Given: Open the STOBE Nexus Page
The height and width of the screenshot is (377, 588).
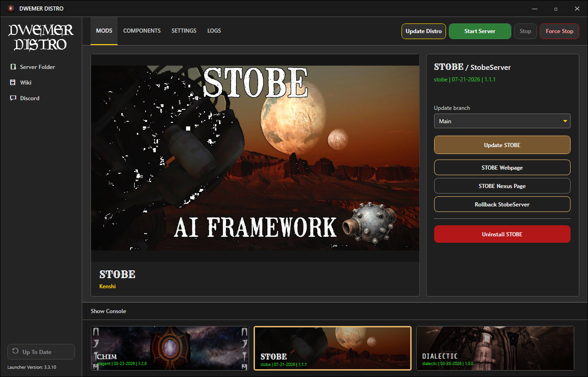Looking at the screenshot, I should (502, 186).
